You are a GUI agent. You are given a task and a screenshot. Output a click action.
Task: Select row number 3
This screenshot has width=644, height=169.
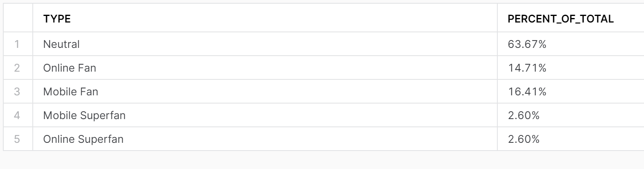click(17, 92)
